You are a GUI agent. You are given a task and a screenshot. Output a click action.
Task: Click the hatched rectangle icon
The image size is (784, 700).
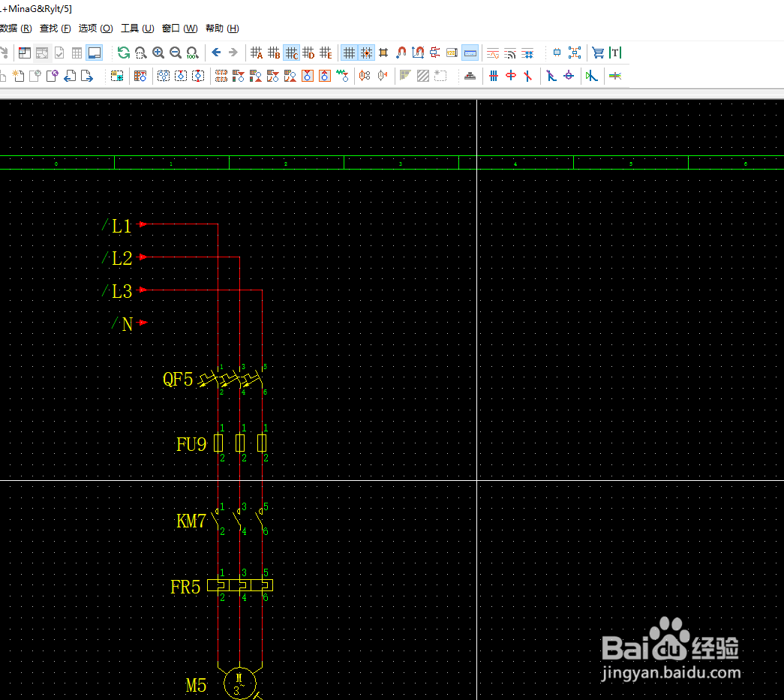point(423,76)
